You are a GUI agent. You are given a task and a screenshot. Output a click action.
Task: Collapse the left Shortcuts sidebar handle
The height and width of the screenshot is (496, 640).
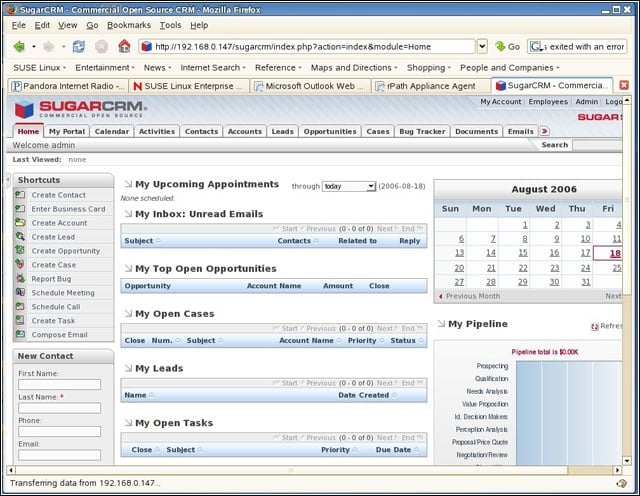[x=8, y=179]
